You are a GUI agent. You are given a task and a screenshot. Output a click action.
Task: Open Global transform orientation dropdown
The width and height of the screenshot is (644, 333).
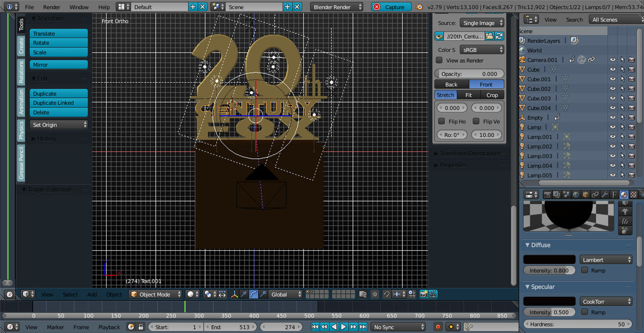286,294
